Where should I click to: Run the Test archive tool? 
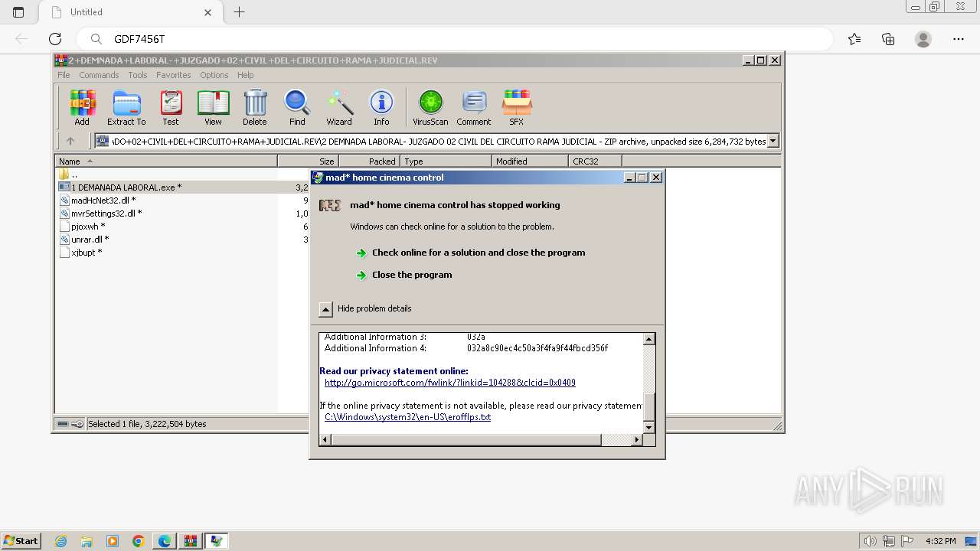pos(170,107)
